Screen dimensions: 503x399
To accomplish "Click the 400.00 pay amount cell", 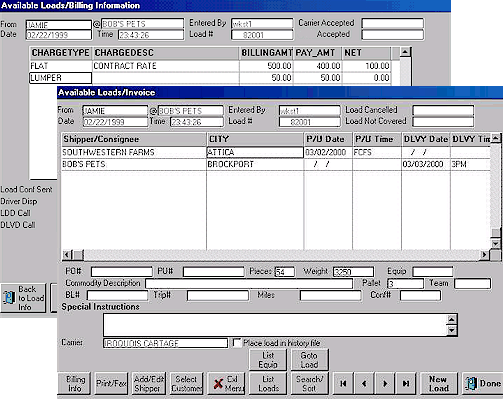I will [317, 66].
